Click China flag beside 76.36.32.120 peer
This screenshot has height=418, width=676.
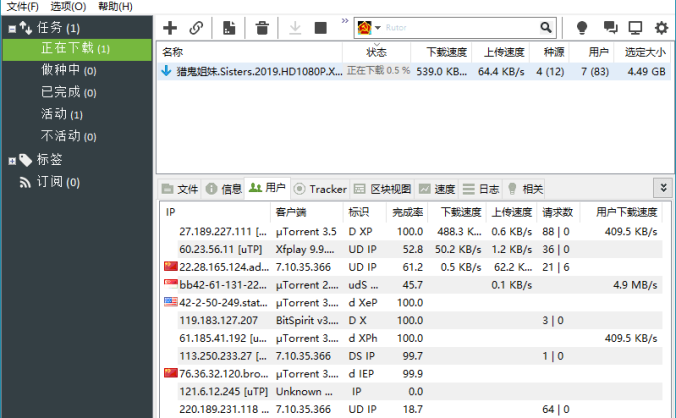[171, 373]
